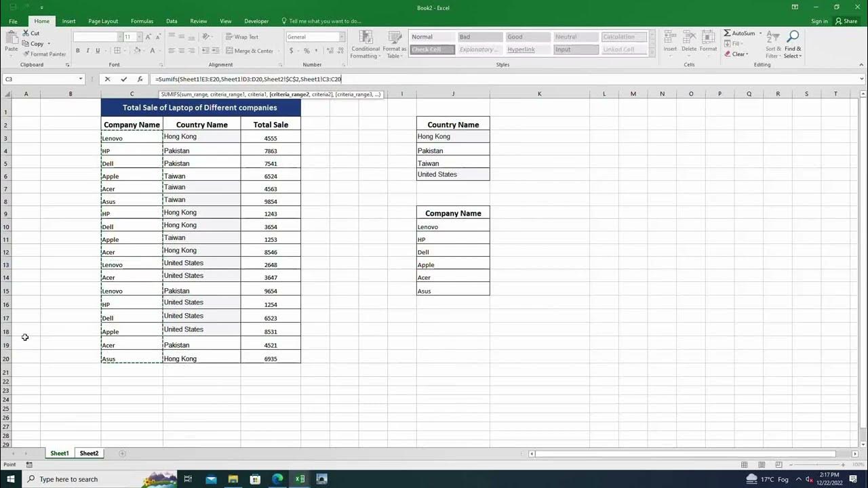Click Excel icon in the taskbar

point(300,479)
